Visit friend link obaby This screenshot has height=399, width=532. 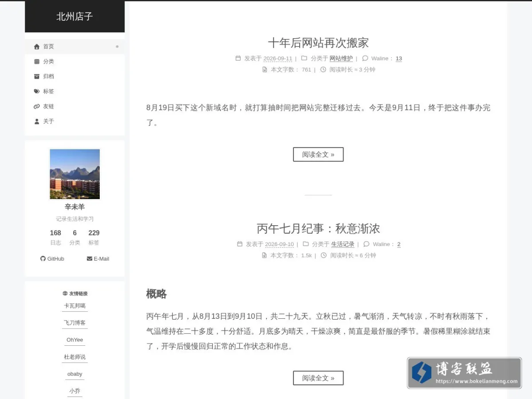(x=74, y=374)
